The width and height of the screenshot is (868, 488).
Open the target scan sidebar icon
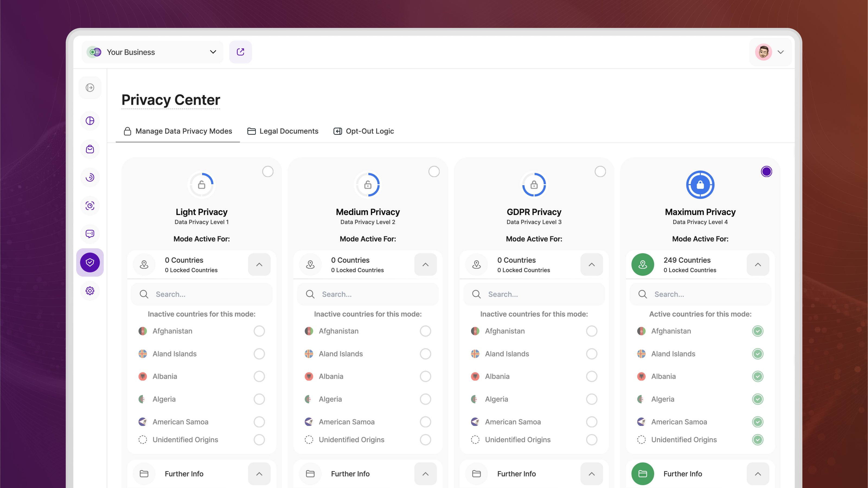pyautogui.click(x=90, y=206)
